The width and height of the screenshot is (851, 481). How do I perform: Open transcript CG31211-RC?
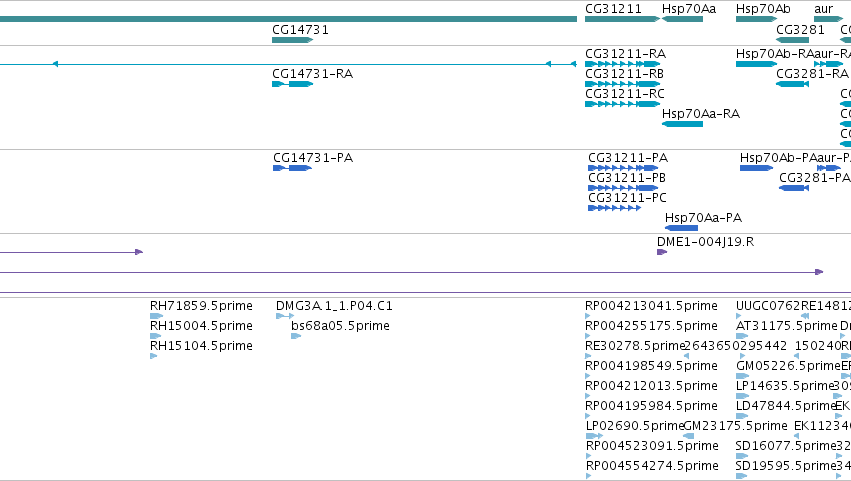tap(623, 104)
